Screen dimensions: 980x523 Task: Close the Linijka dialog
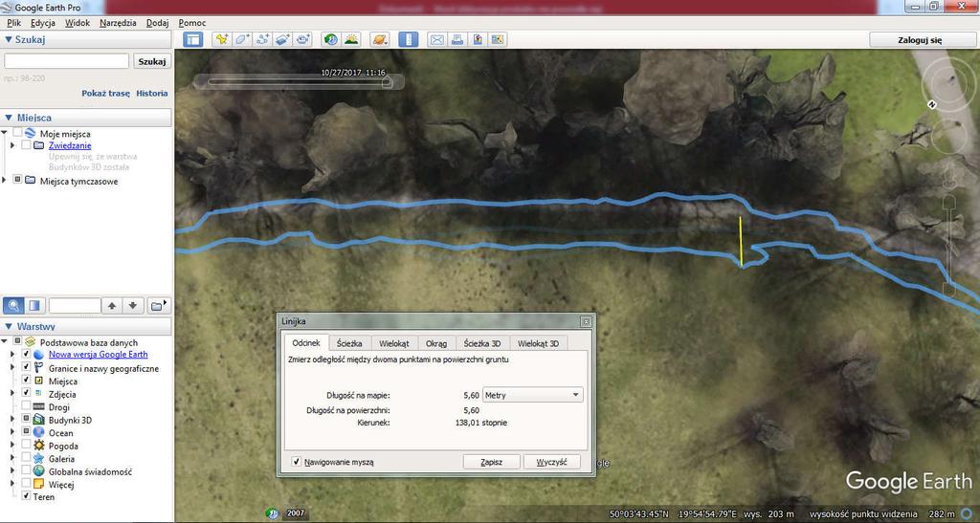click(586, 321)
